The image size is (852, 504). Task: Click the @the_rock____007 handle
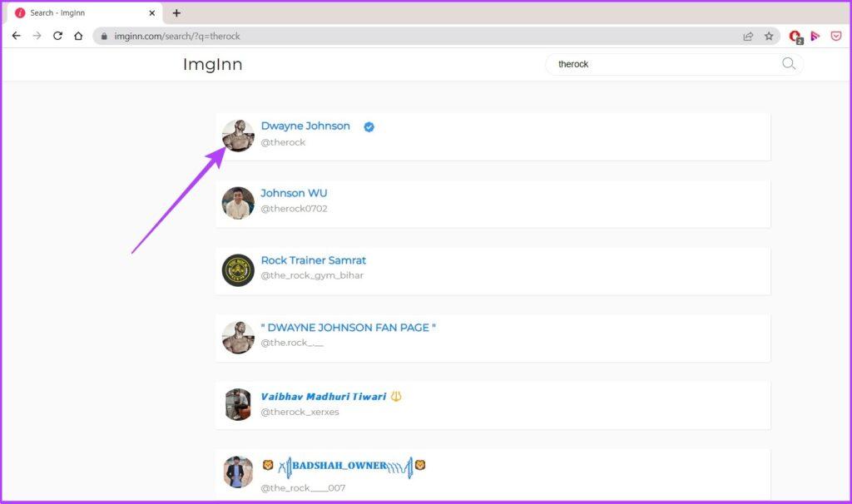pyautogui.click(x=303, y=487)
